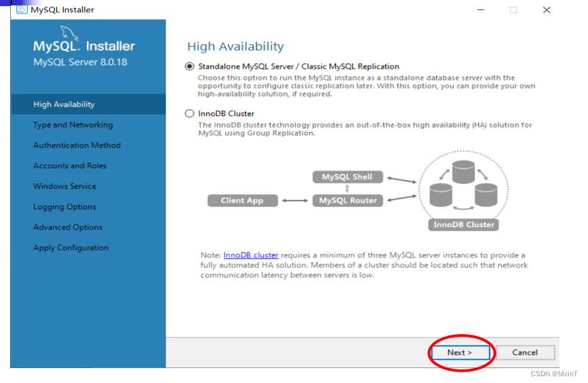Click the MySQL Server 8.0.18 version text
This screenshot has height=383, width=588.
(80, 62)
